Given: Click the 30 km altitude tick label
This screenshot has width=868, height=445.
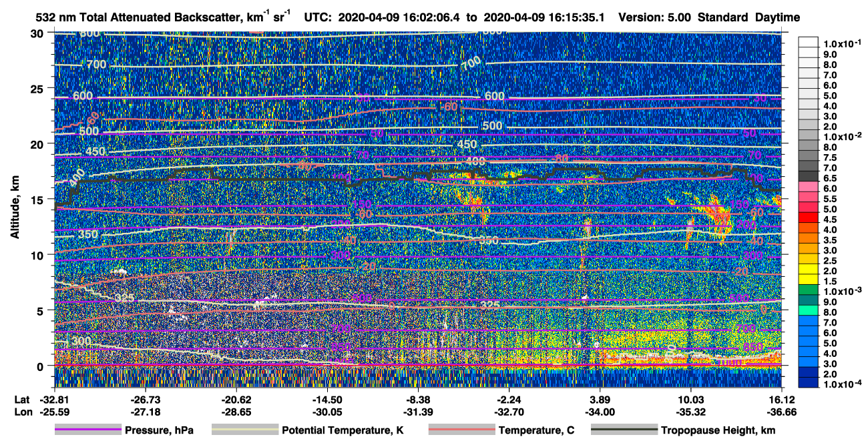Looking at the screenshot, I should coord(38,33).
